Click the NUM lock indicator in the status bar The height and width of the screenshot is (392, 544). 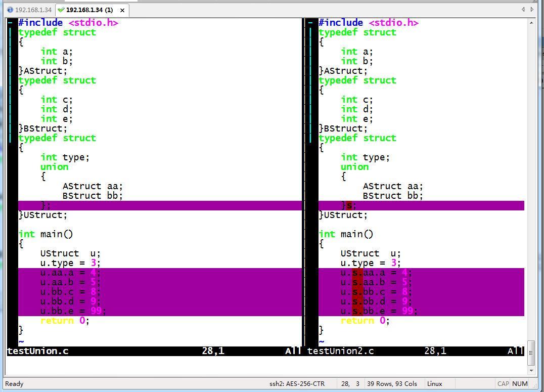[x=520, y=384]
